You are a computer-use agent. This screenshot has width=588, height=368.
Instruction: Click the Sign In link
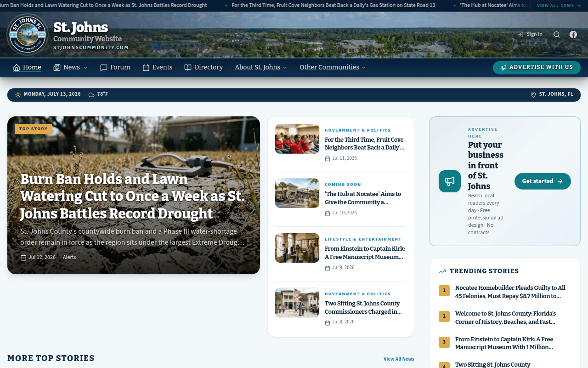tap(530, 34)
